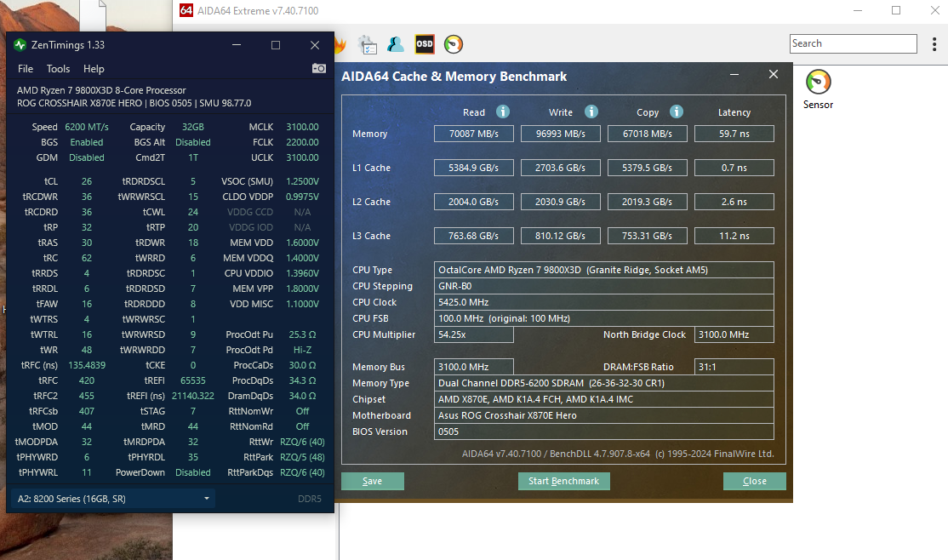Click the VSOC (SMU) 1.2500V value
The height and width of the screenshot is (560, 948).
pos(302,181)
